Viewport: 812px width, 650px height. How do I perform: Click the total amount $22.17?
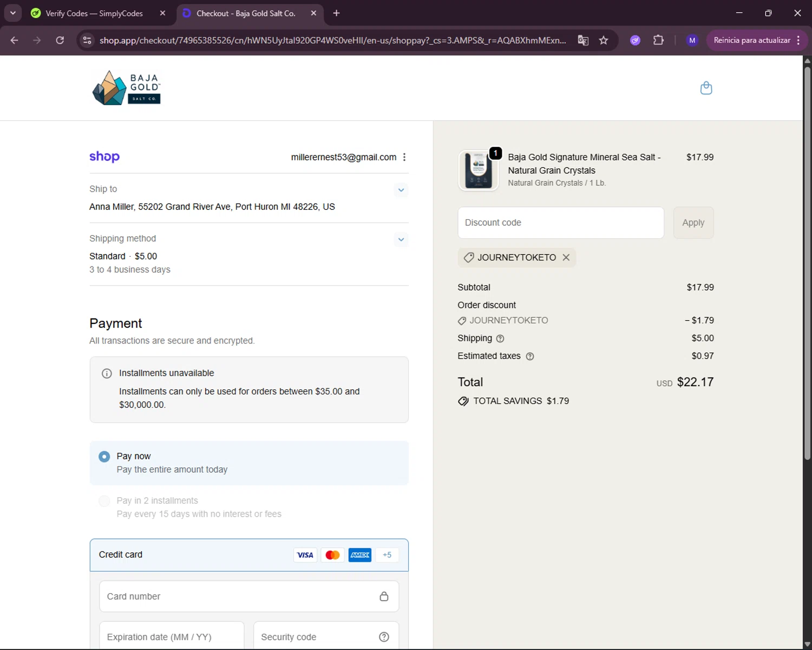tap(695, 382)
